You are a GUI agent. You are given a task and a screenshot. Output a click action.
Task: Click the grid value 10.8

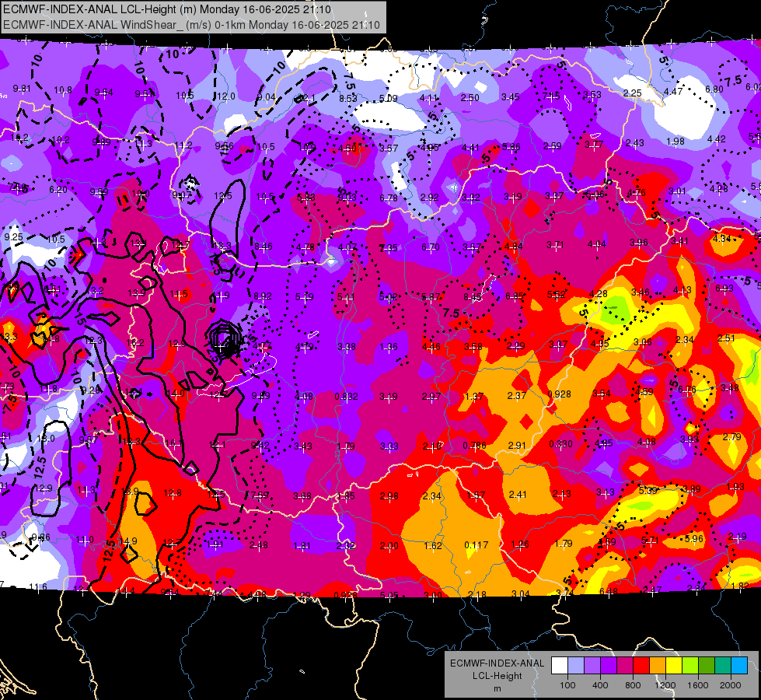[63, 90]
